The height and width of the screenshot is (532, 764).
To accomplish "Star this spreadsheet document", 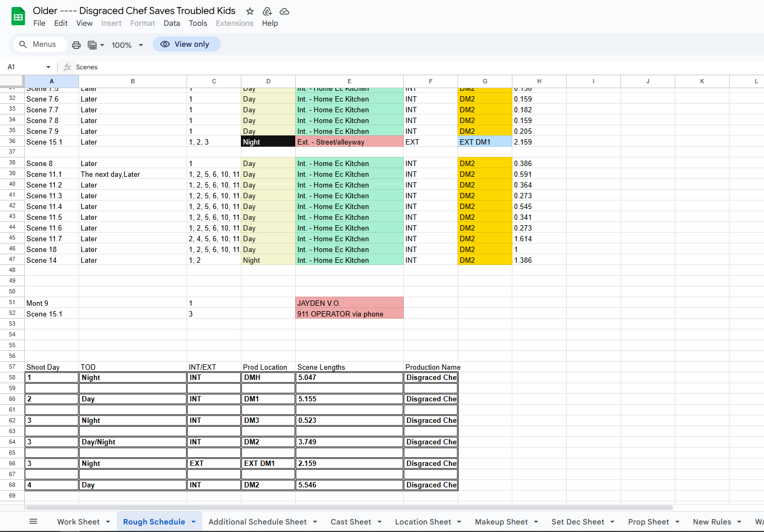I will tap(250, 11).
